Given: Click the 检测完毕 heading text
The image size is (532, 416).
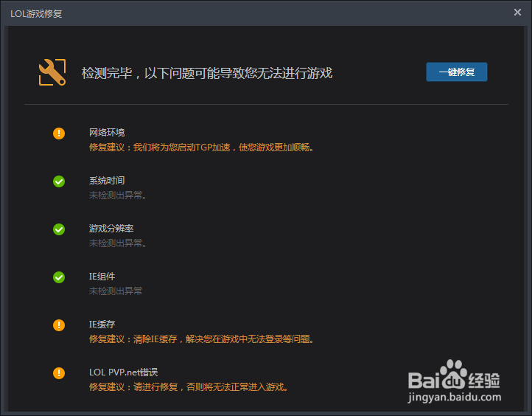Looking at the screenshot, I should tap(207, 73).
